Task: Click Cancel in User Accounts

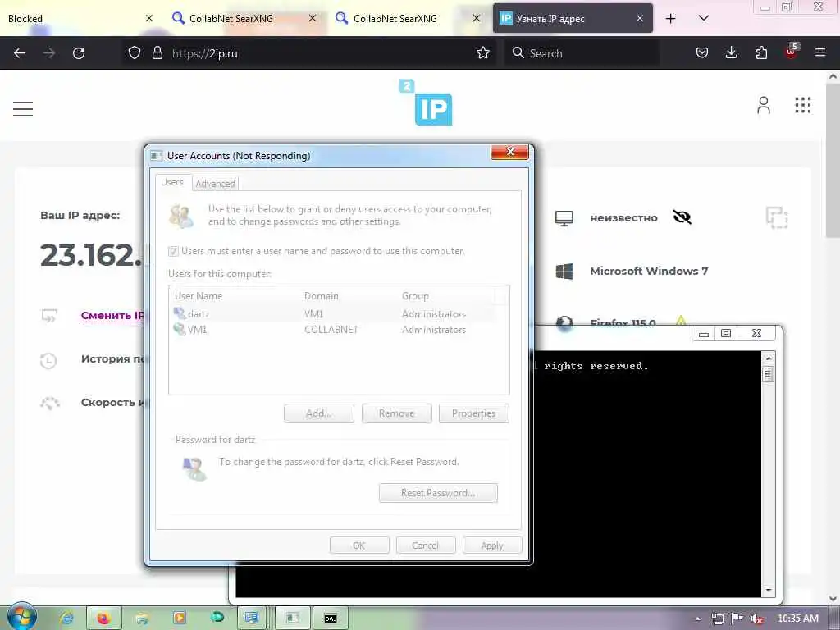Action: 426,546
